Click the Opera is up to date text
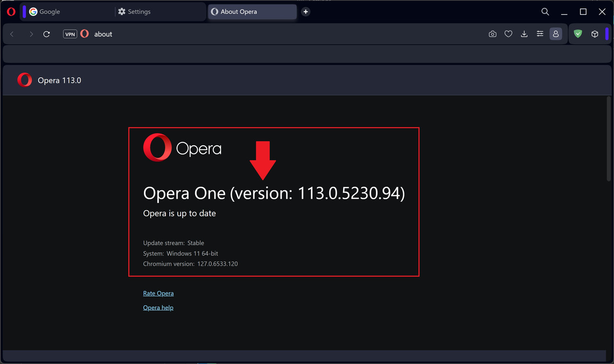614x364 pixels. (179, 213)
